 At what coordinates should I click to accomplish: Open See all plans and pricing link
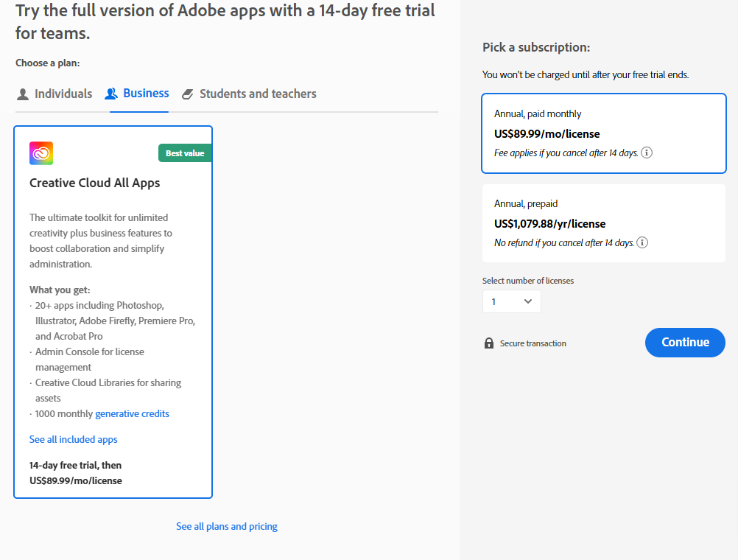(x=227, y=526)
